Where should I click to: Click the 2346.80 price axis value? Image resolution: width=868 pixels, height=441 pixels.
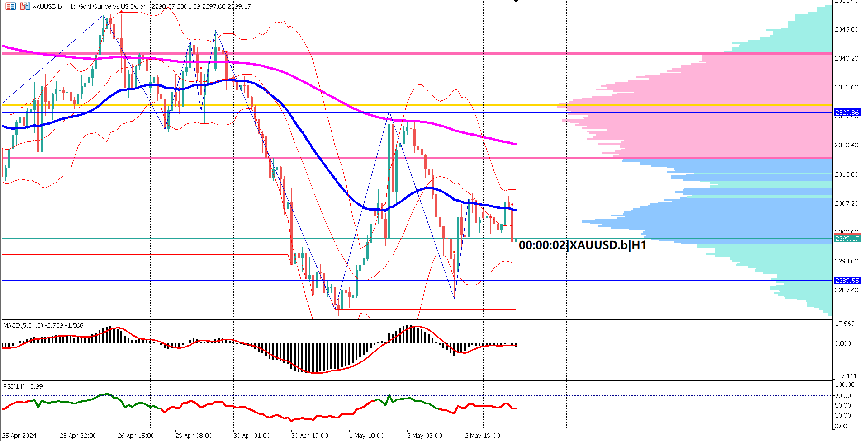847,28
